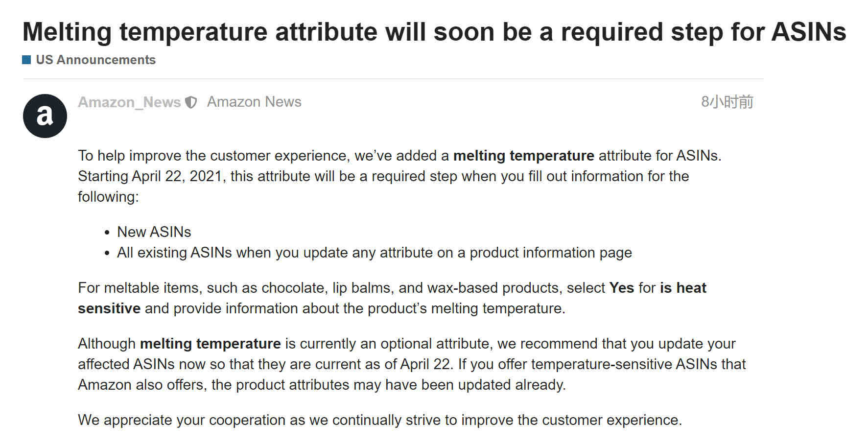Screen dimensions: 868x446
Task: Click the 'All existing ASINs' bullet item
Action: click(375, 253)
